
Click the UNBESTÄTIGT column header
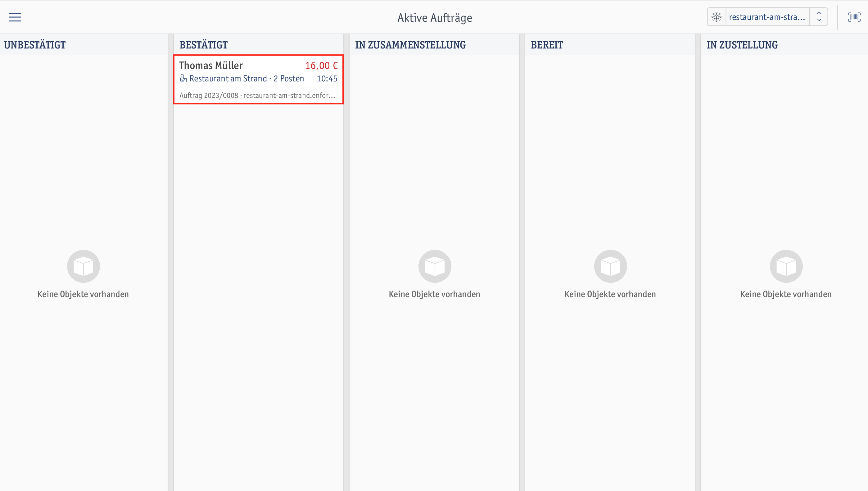click(35, 45)
